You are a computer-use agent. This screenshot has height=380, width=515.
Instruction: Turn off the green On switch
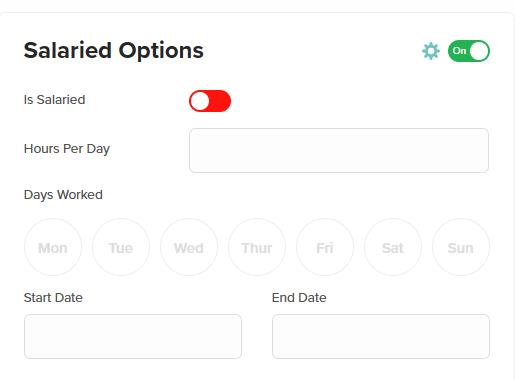(469, 51)
